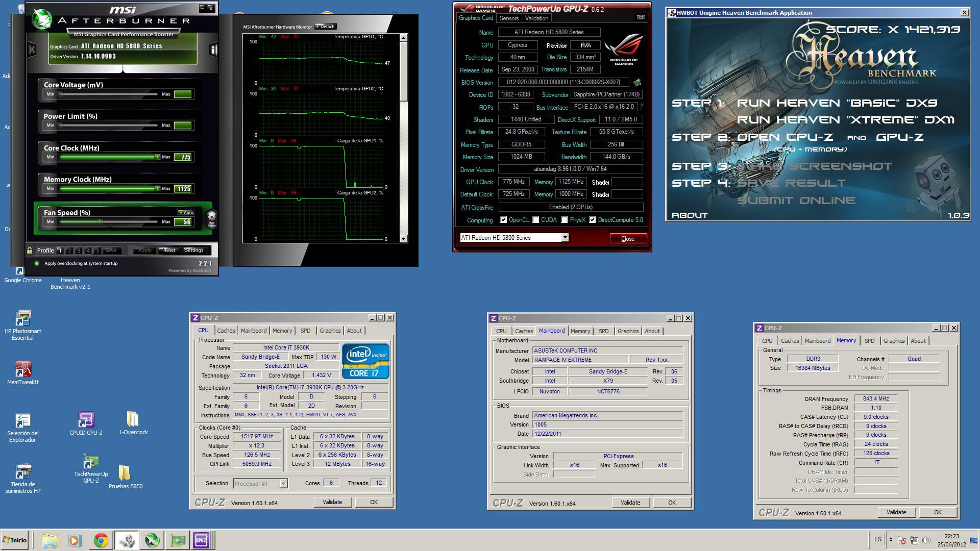Click the hardware monitor scroll-down arrow
Screen dimensions: 980x551
pyautogui.click(x=404, y=238)
